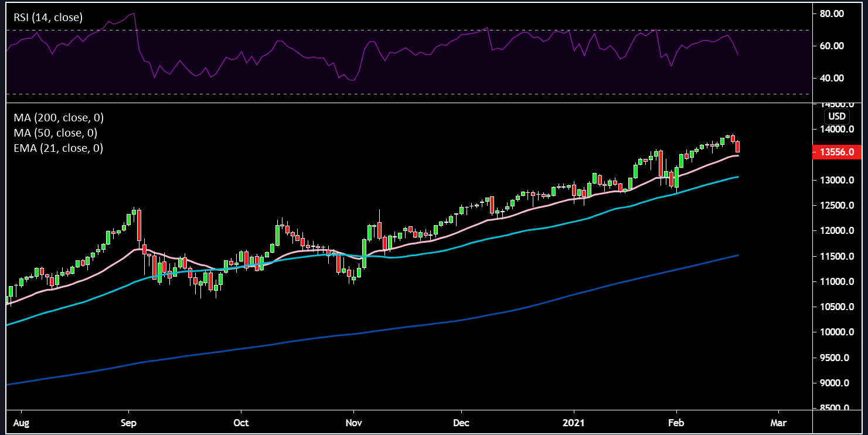This screenshot has width=868, height=435.
Task: Select the MA (200, close, 0) legend
Action: tap(59, 118)
